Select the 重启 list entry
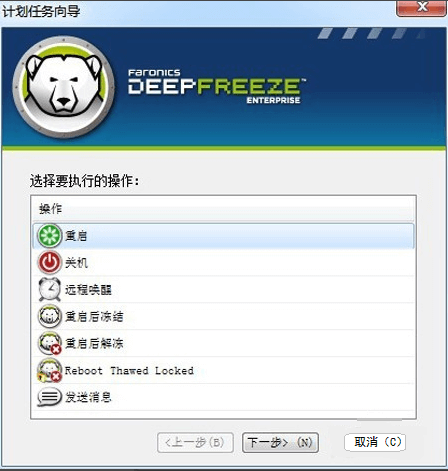 [224, 236]
